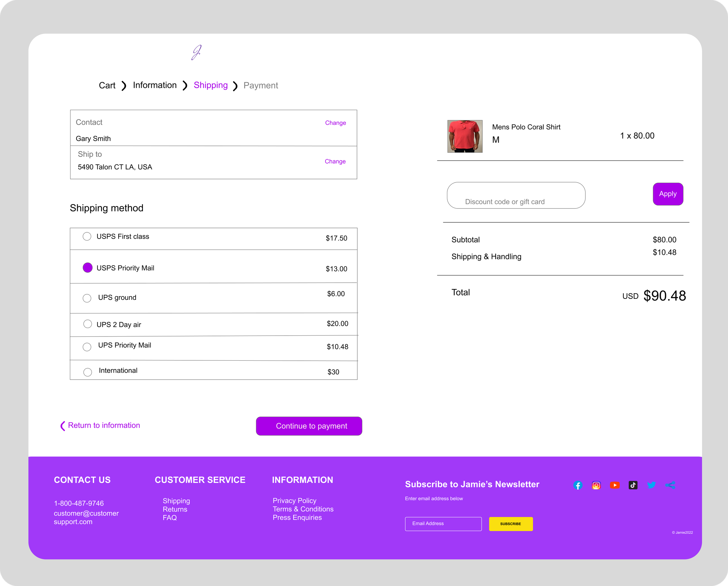This screenshot has height=586, width=728.
Task: Open the Information breadcrumb step
Action: pos(155,85)
